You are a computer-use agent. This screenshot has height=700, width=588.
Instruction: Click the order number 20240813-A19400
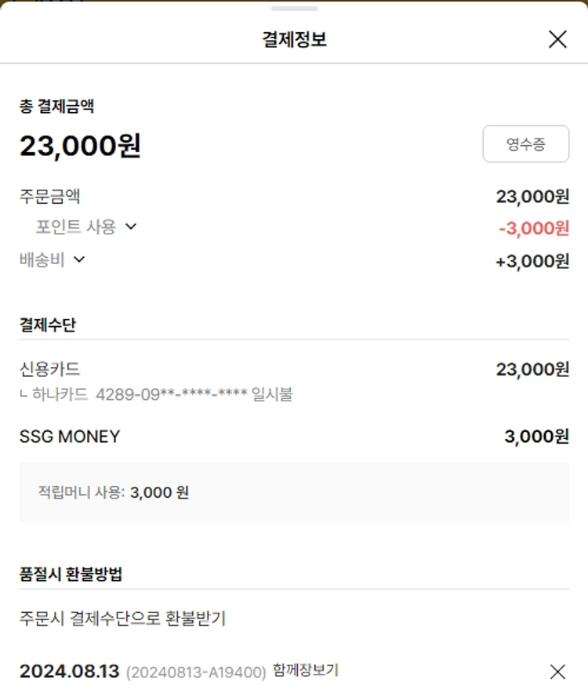tap(196, 673)
